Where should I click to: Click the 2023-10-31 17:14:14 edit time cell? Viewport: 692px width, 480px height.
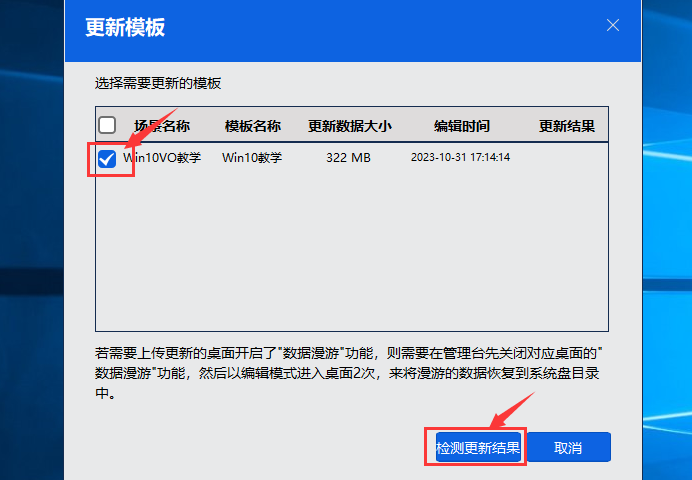461,158
